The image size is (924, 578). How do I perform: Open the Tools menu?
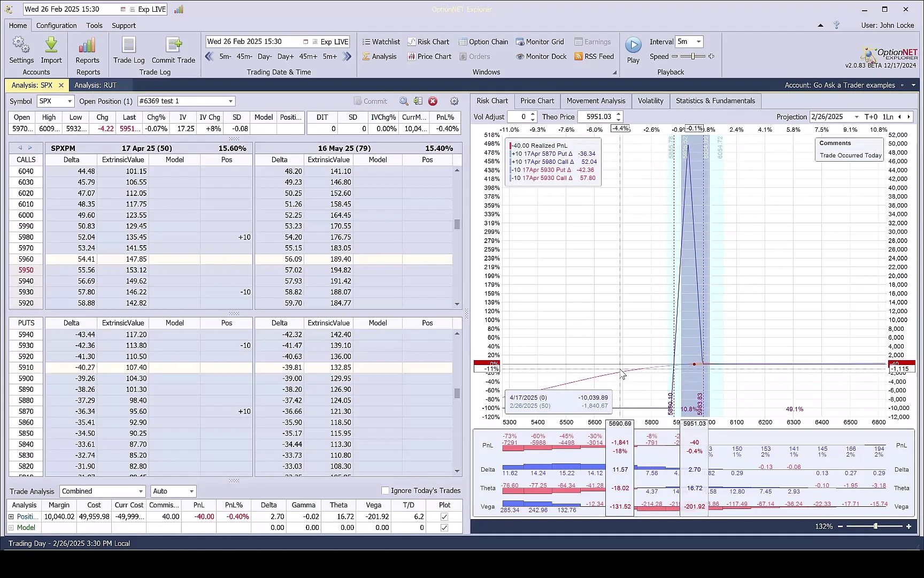[94, 25]
